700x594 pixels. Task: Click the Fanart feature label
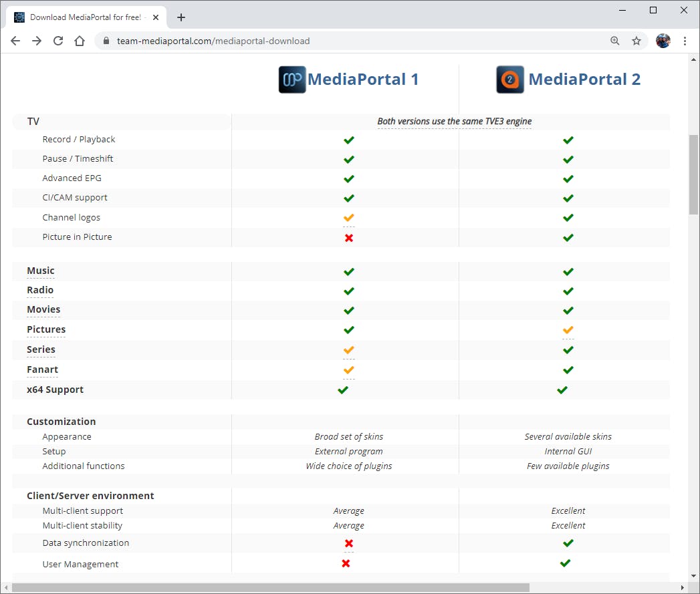pyautogui.click(x=42, y=369)
